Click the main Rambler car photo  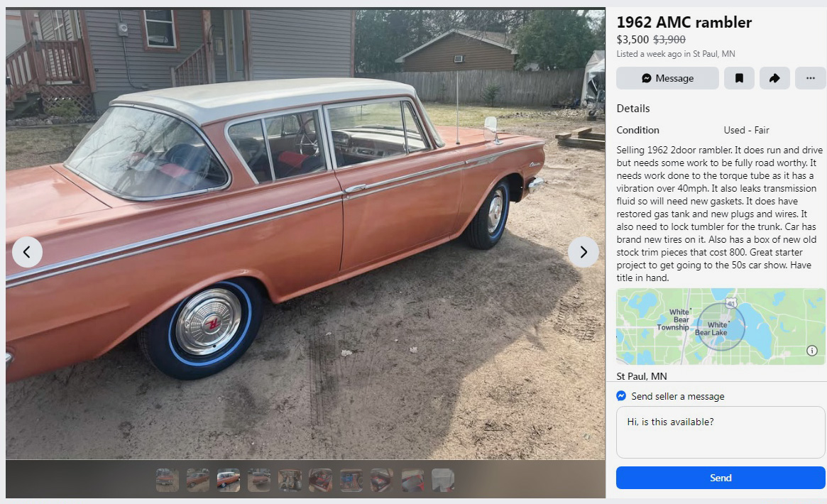tap(305, 234)
